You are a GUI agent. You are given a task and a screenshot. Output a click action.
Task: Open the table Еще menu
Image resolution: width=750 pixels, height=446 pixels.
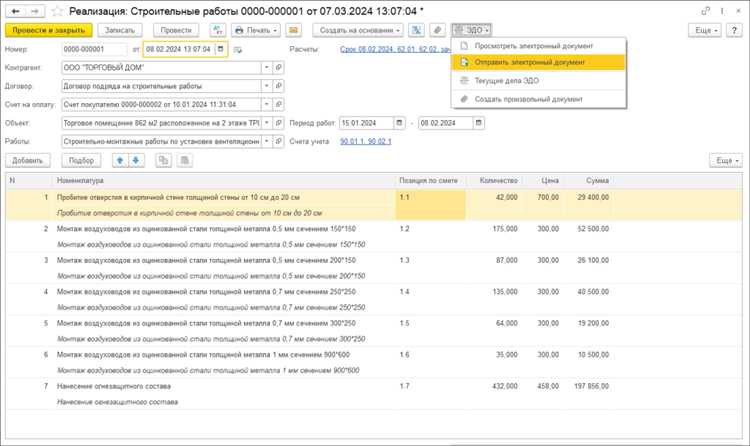click(726, 160)
